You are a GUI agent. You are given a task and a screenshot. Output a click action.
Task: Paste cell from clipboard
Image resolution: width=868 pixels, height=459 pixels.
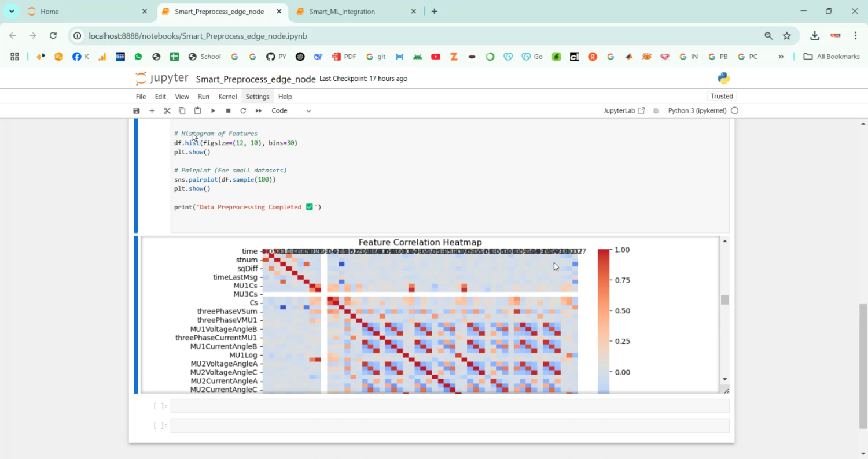197,110
